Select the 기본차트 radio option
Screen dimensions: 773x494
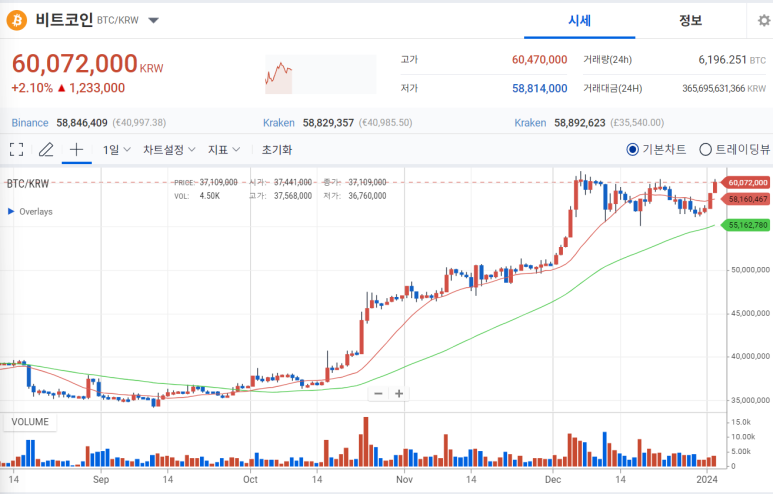click(x=633, y=150)
